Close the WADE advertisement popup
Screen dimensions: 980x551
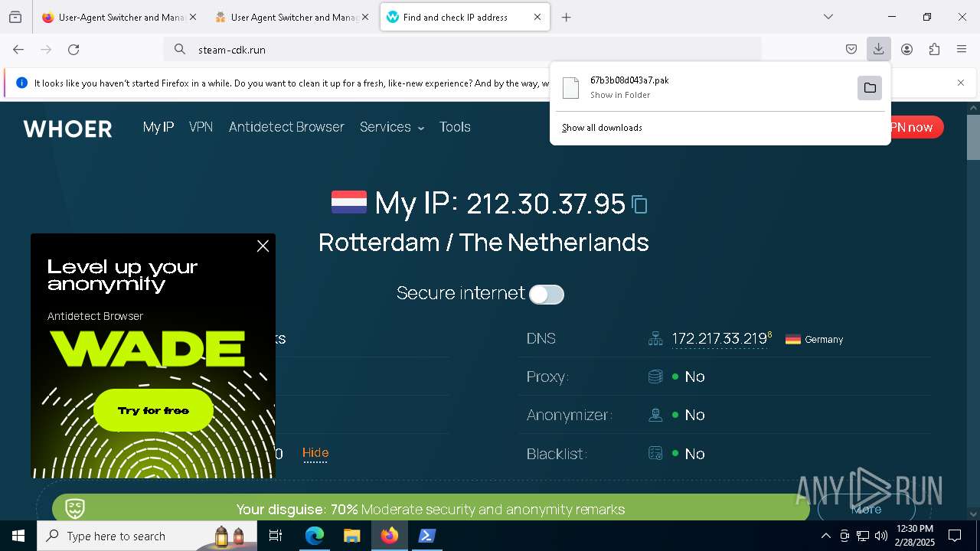tap(263, 246)
